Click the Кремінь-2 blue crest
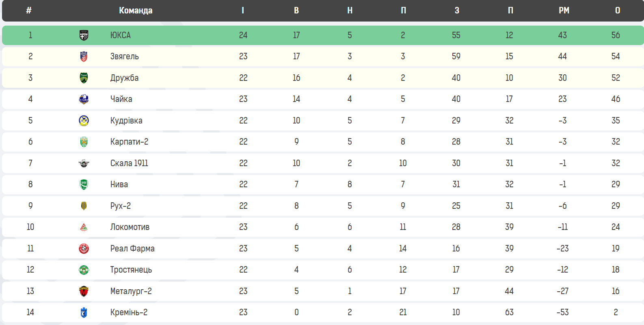The image size is (644, 325). (84, 312)
